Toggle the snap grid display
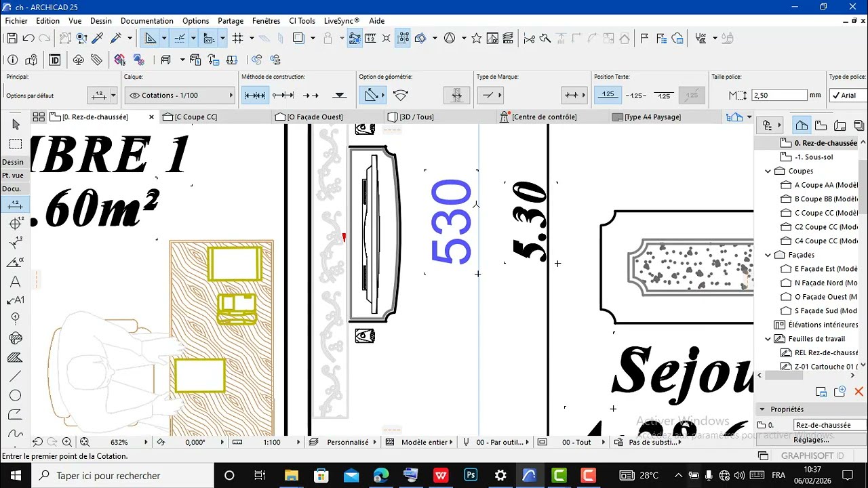 pyautogui.click(x=238, y=38)
